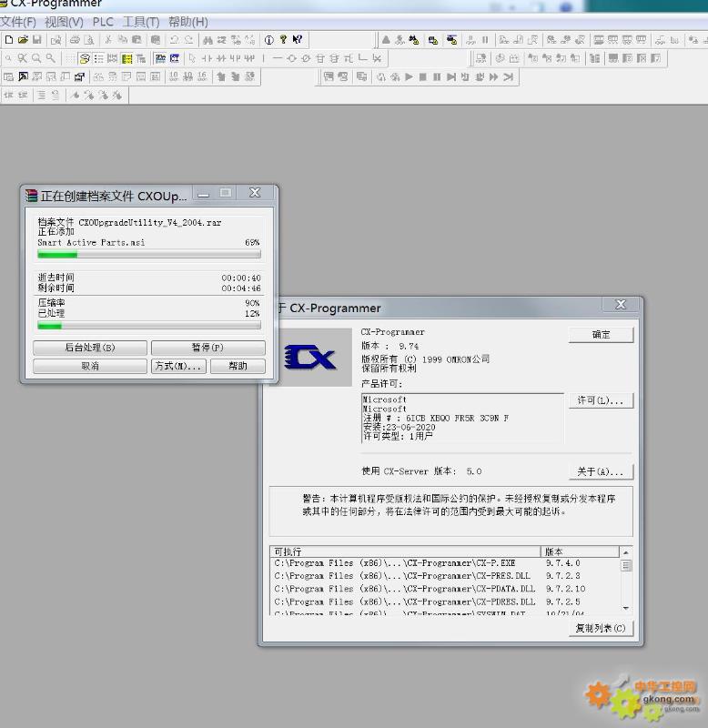The height and width of the screenshot is (728, 708).
Task: Click the yellow Help question mark icon
Action: coord(283,40)
